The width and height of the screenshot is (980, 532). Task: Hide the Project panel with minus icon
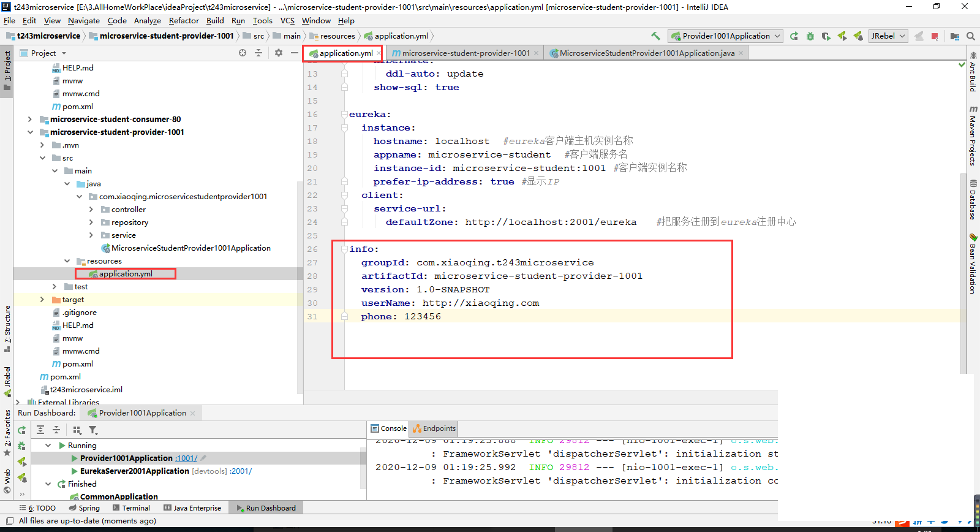tap(295, 53)
